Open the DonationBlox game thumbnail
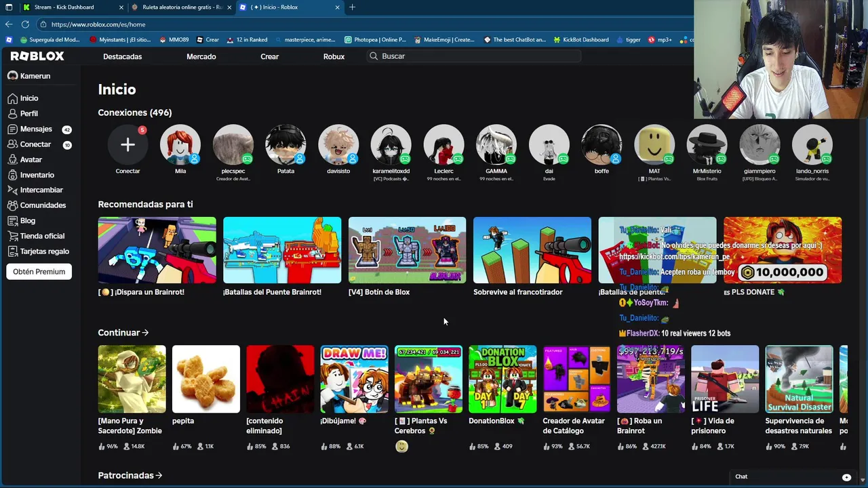Image resolution: width=868 pixels, height=488 pixels. click(x=502, y=379)
